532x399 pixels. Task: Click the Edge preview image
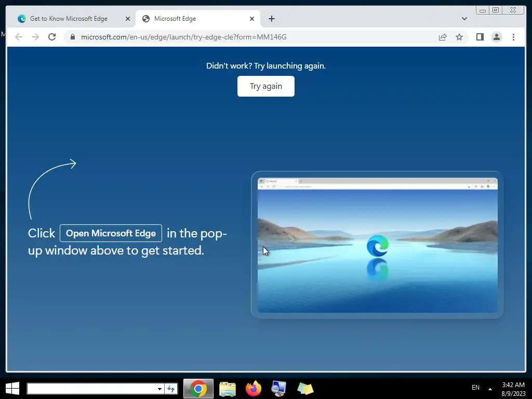coord(377,245)
